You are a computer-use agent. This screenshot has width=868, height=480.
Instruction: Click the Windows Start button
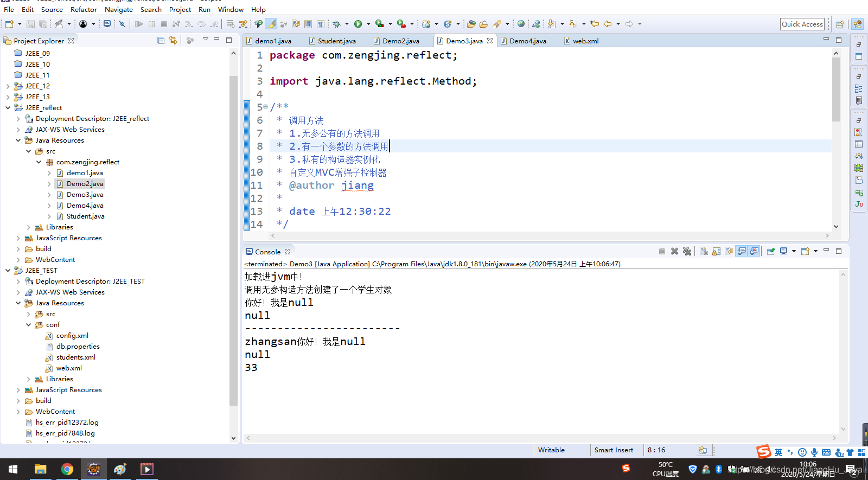click(x=13, y=469)
